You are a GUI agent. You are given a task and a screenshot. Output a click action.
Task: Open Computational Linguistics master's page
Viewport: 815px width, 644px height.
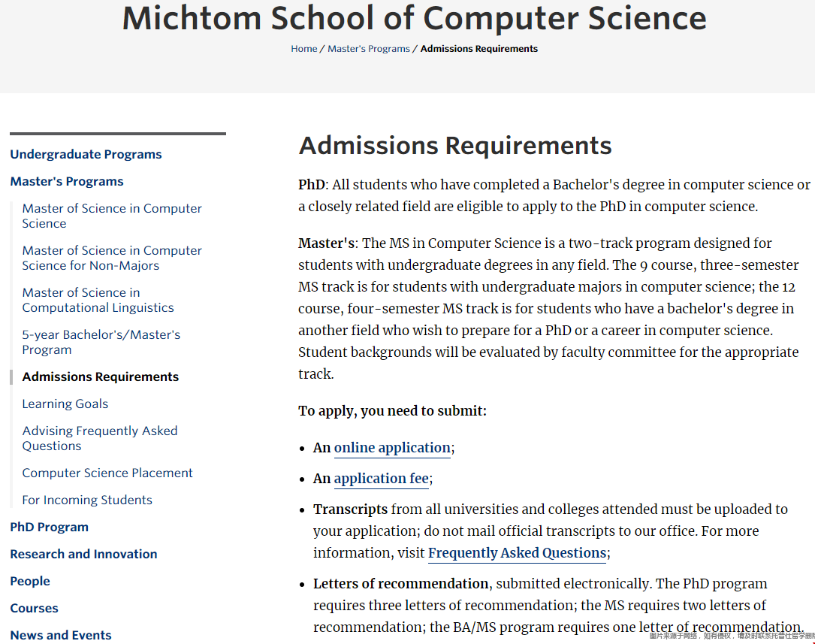98,300
